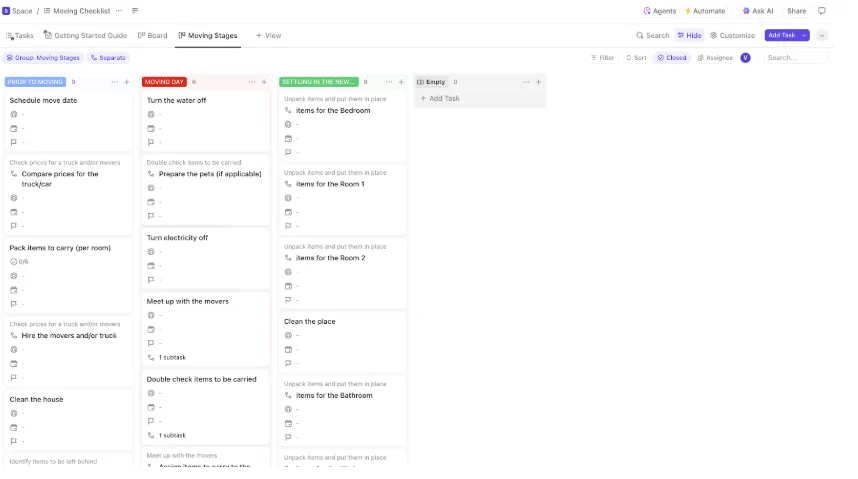Image resolution: width=858 pixels, height=479 pixels.
Task: Click the PRIOR TO MOVING status label
Action: (36, 82)
